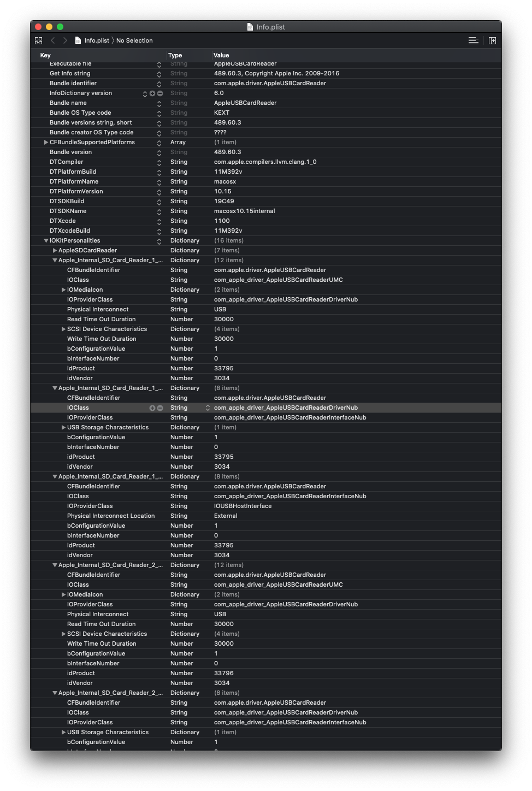Viewport: 532px width, 791px height.
Task: Select the DTSDKName key cell
Action: 68,211
